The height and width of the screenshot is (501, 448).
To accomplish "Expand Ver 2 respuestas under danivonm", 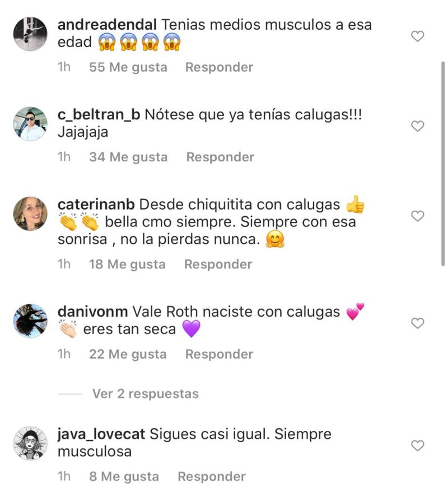I will pyautogui.click(x=145, y=393).
